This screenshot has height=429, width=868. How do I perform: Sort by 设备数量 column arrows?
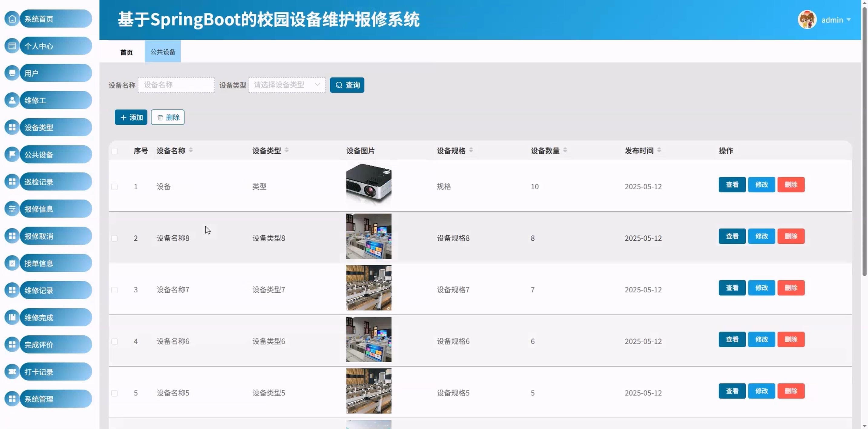(x=565, y=150)
